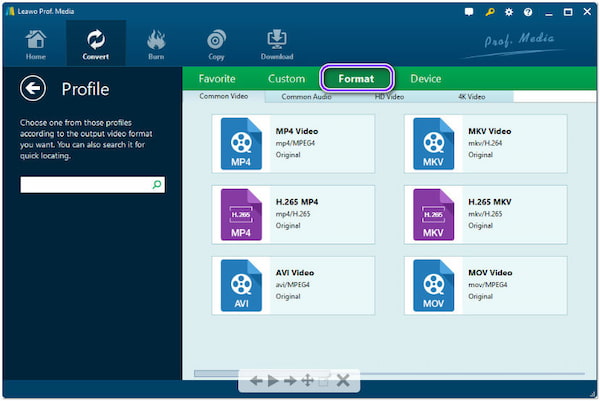The height and width of the screenshot is (401, 600).
Task: Open the Download module
Action: [277, 44]
